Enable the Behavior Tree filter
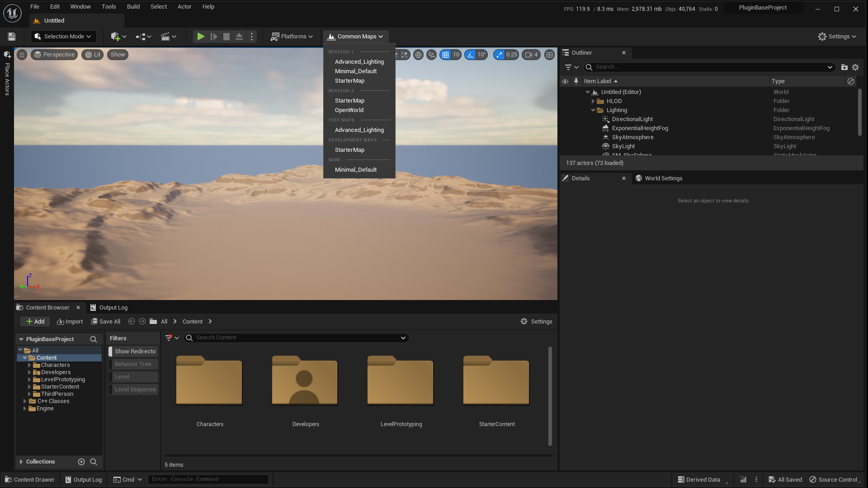868x488 pixels. [133, 364]
